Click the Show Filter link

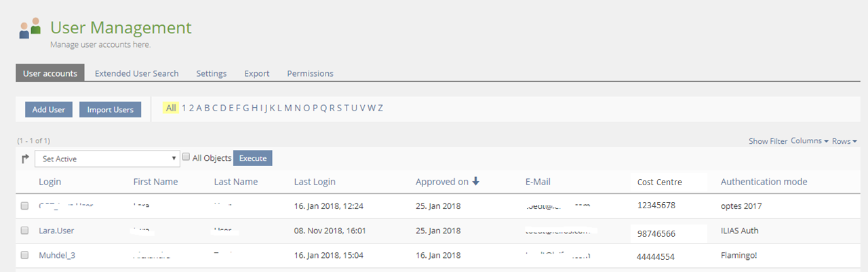click(768, 141)
